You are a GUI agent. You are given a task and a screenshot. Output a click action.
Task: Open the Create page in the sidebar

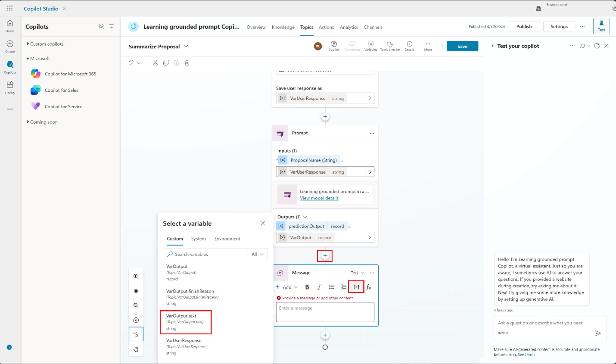point(10,47)
